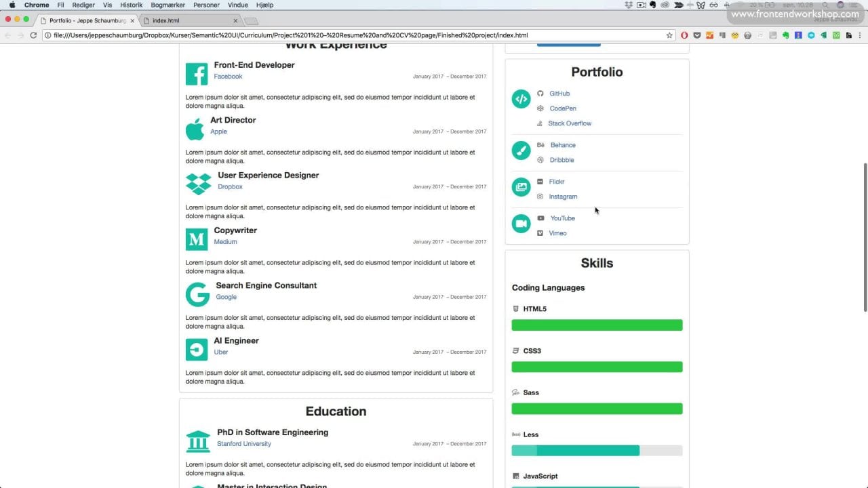
Task: Reload the page in Chrome
Action: click(x=33, y=35)
